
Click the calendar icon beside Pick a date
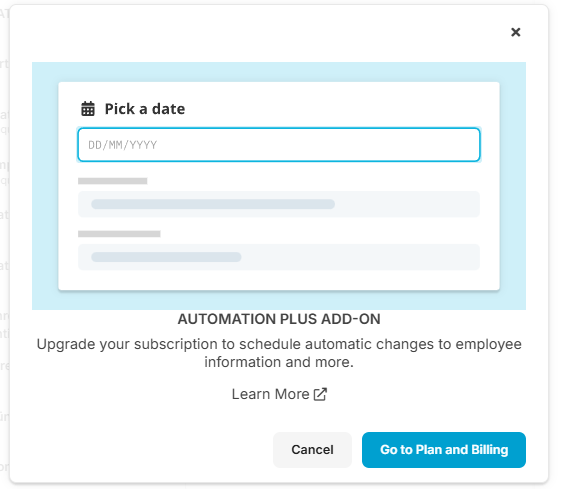[88, 109]
